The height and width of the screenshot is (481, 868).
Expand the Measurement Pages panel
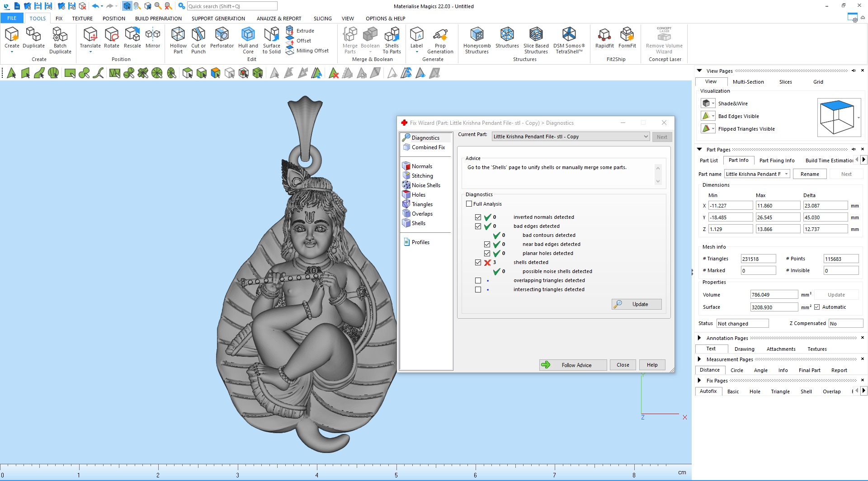coord(699,359)
